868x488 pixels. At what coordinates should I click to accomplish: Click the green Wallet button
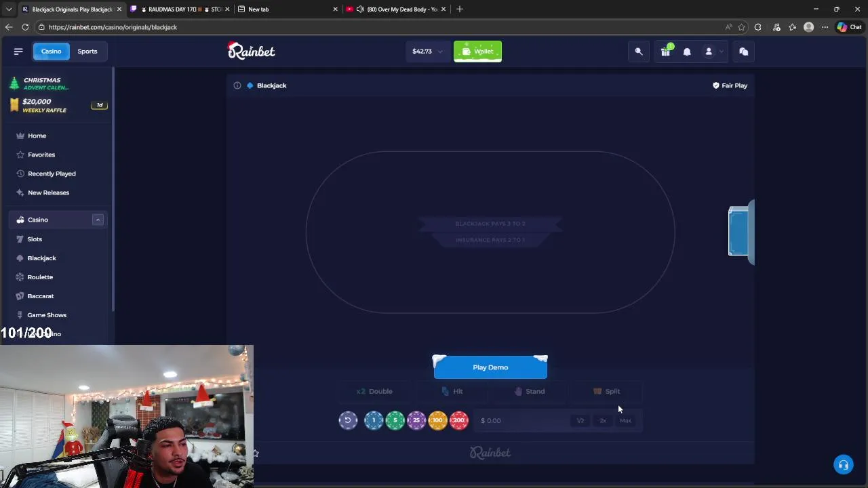477,52
